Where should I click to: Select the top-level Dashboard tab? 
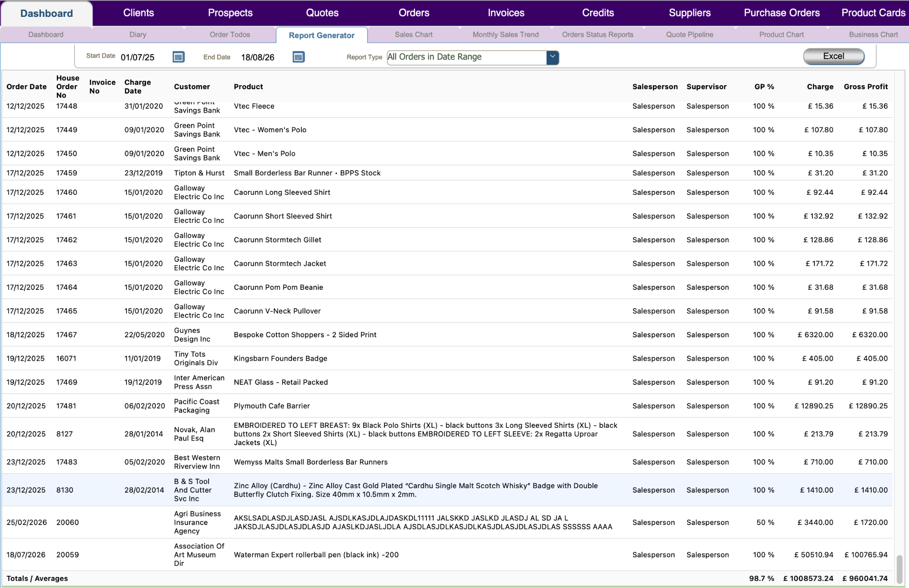click(47, 13)
